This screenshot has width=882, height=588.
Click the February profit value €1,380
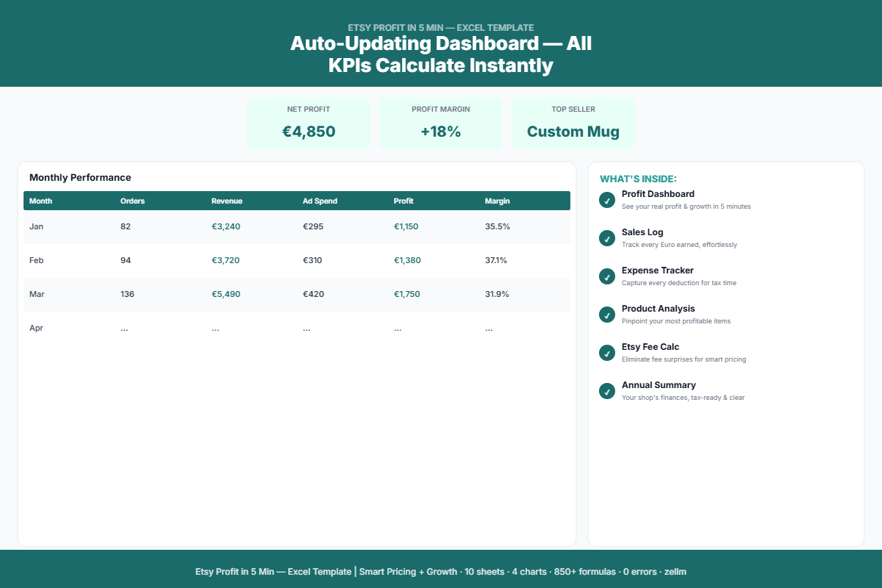[x=407, y=260]
